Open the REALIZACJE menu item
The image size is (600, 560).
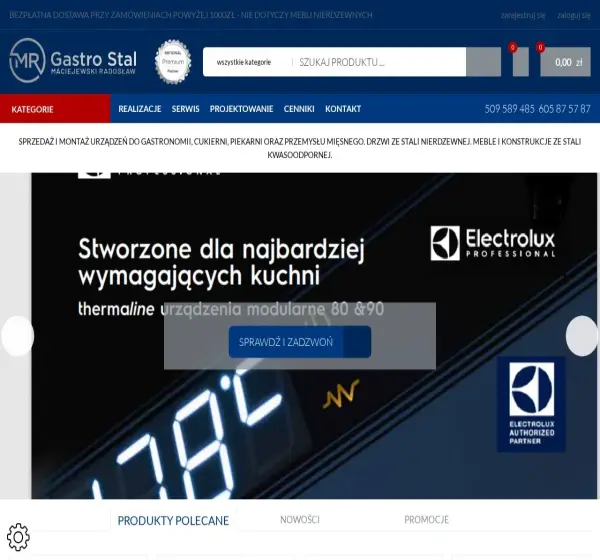[140, 109]
